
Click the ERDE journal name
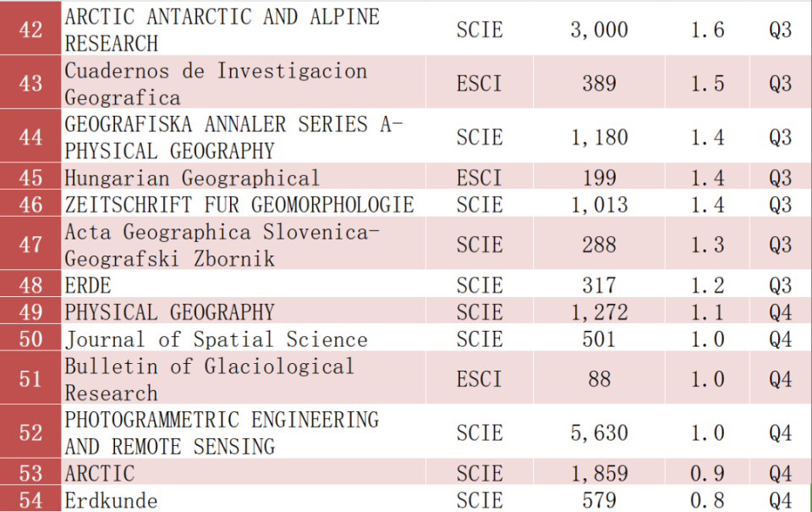click(88, 285)
